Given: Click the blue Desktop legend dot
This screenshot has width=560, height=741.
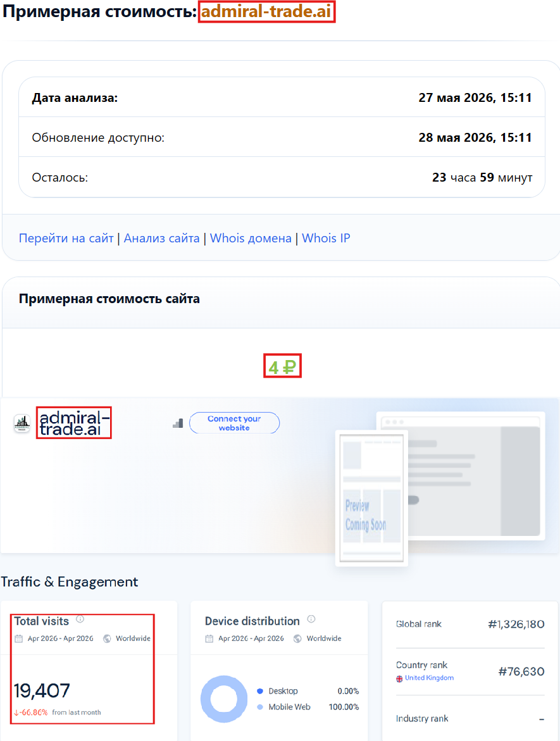Looking at the screenshot, I should pos(260,691).
